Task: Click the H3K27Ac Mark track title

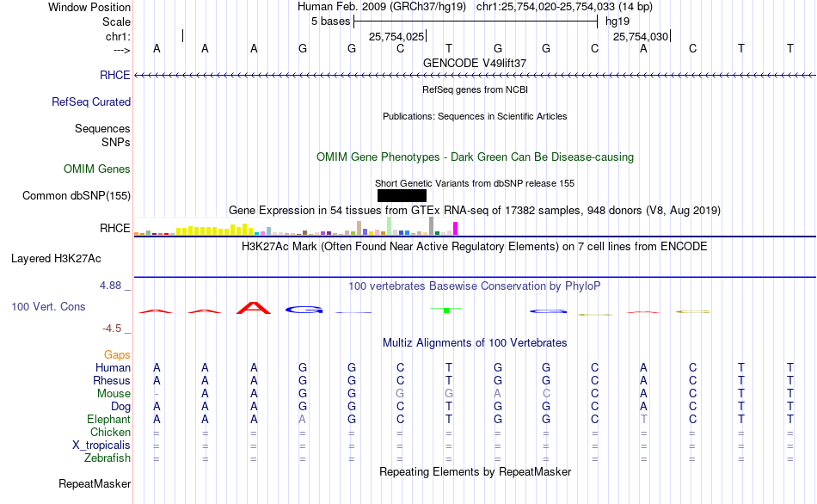Action: pyautogui.click(x=475, y=246)
